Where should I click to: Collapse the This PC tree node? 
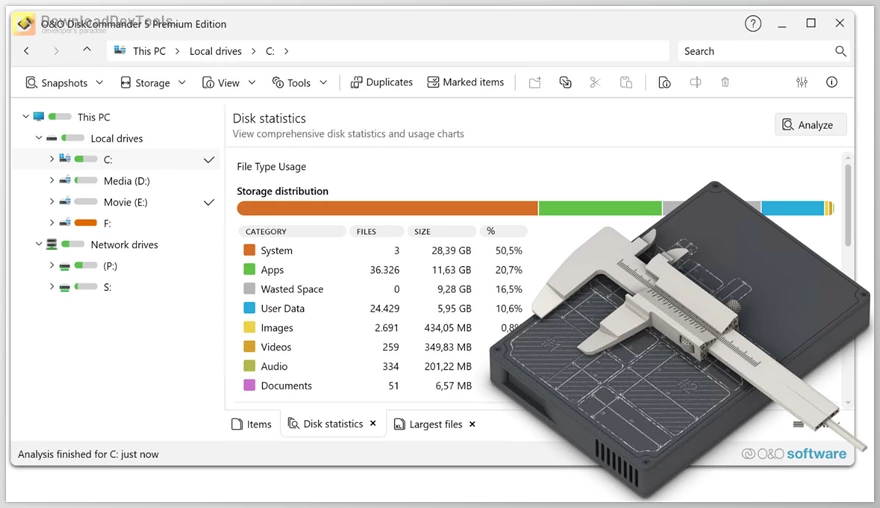[25, 117]
